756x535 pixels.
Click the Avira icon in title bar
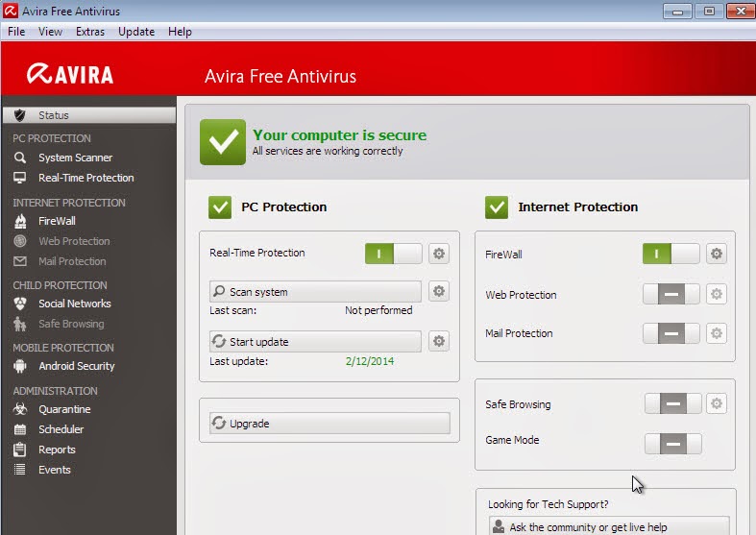tap(11, 11)
